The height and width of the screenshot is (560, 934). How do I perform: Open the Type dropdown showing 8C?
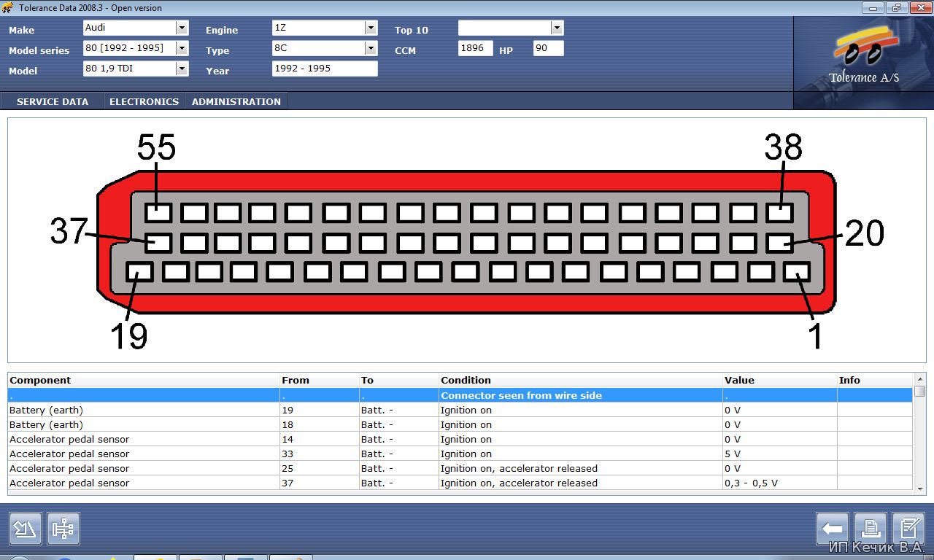point(371,48)
